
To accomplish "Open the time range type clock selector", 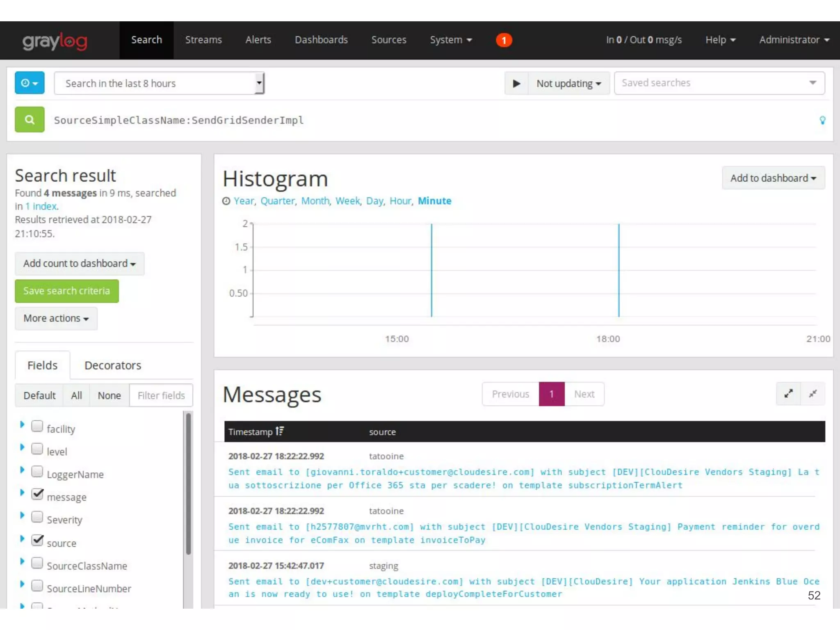I will coord(30,83).
